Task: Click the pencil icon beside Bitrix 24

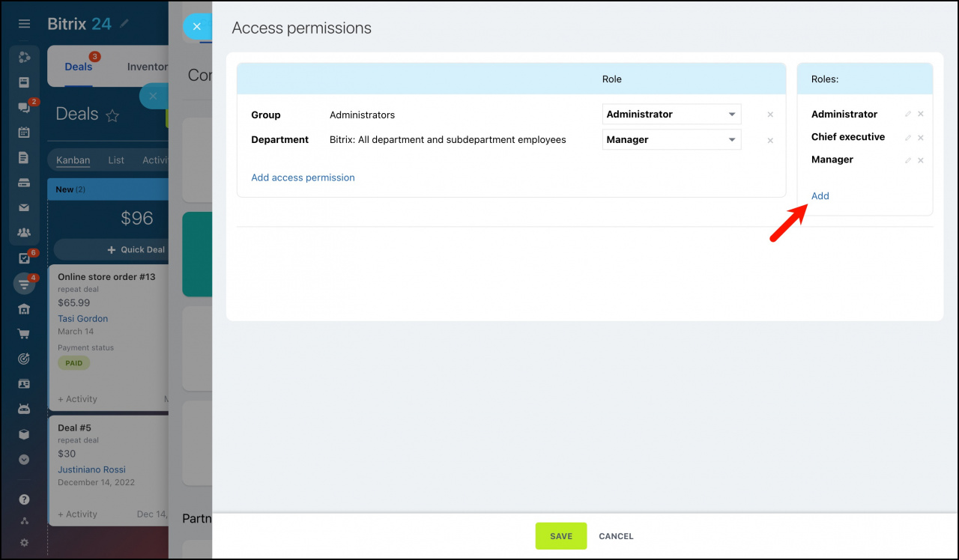Action: (x=124, y=24)
